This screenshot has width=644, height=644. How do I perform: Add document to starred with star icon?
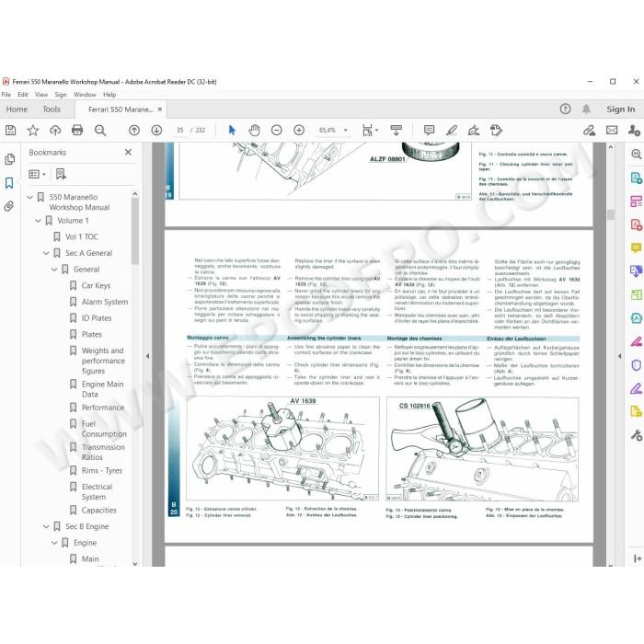pos(33,131)
